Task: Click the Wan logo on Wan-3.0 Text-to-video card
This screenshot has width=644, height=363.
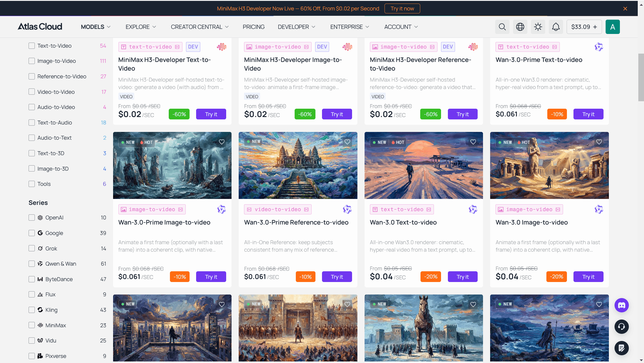Action: pos(473,209)
